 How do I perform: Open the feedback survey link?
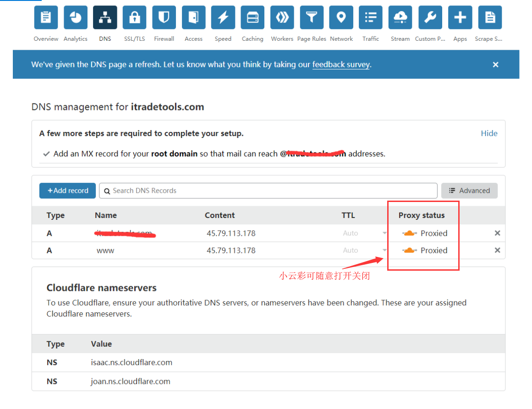tap(341, 65)
